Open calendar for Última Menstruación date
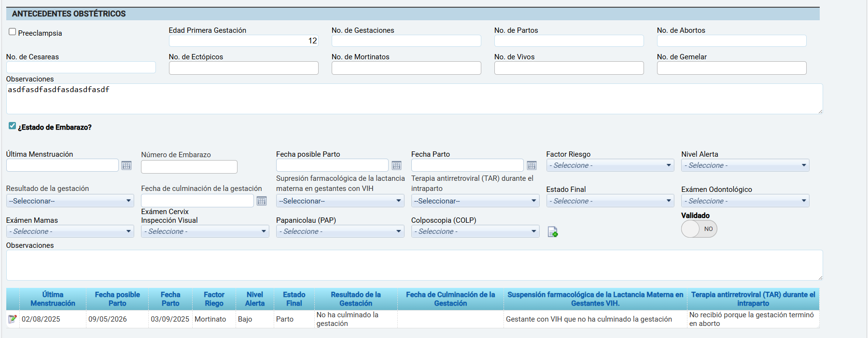Screen dimensions: 868x338 click(126, 165)
